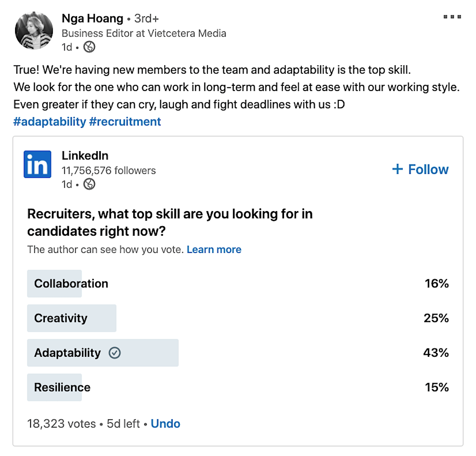The image size is (476, 456).
Task: Select the Adaptability poll option
Action: [x=238, y=352]
